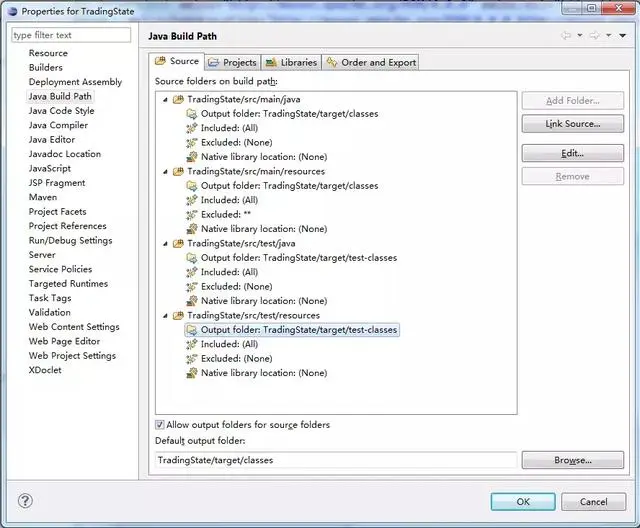
Task: Click output folder icon under src/main/java
Action: pos(192,114)
